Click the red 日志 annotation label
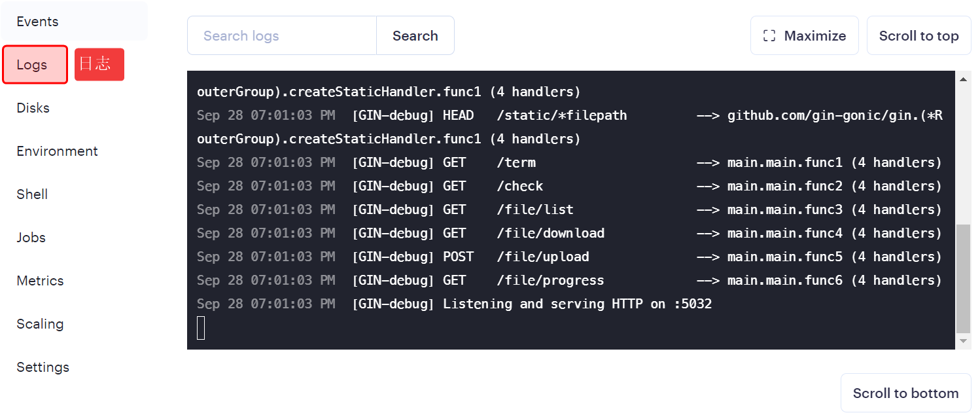980x417 pixels. click(x=99, y=64)
